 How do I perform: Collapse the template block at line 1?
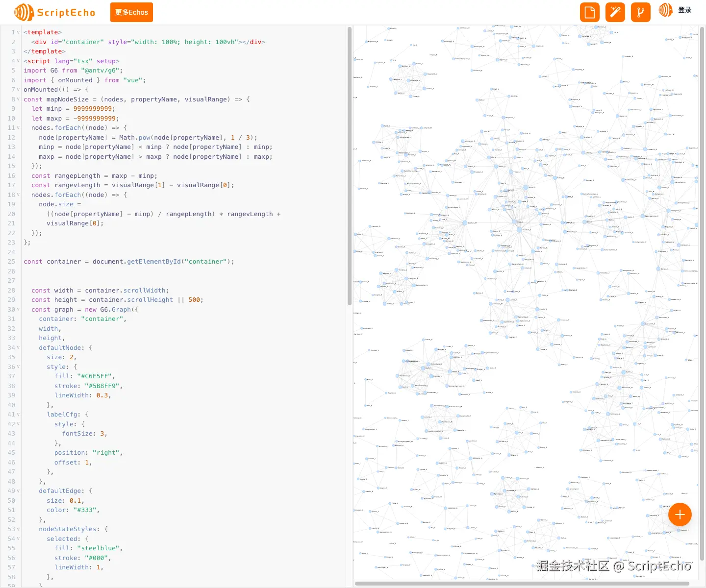19,32
